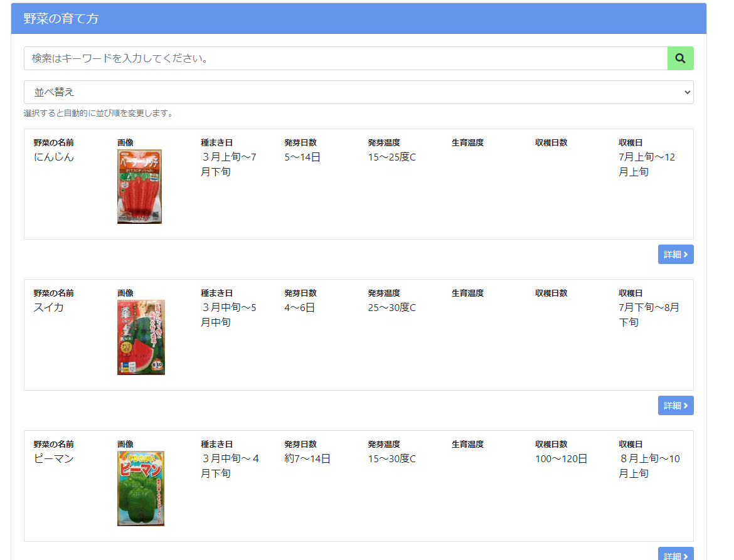Open 詳細 below the ピーマン card
The image size is (734, 560).
[x=676, y=554]
